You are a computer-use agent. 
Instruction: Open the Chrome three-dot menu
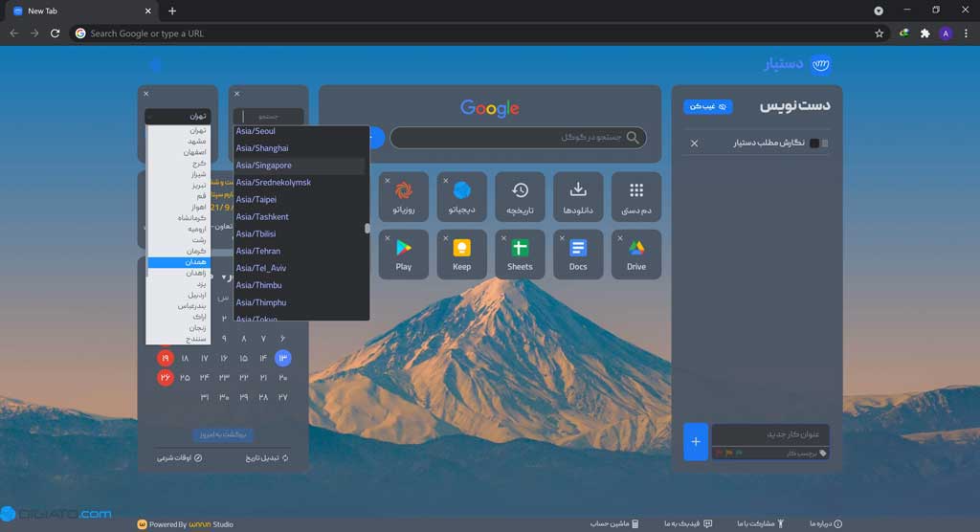point(966,33)
